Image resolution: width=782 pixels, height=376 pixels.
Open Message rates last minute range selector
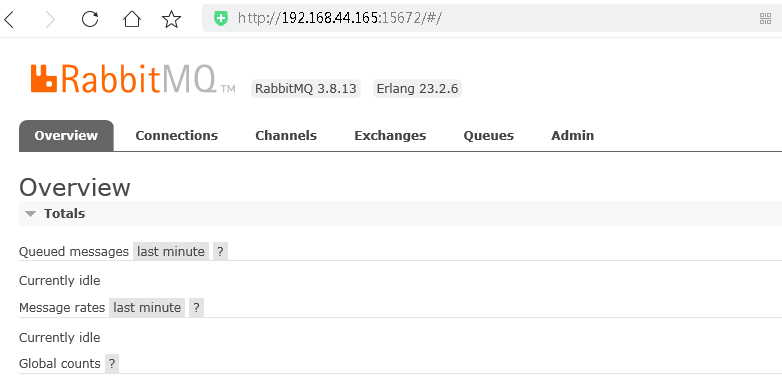click(x=147, y=308)
